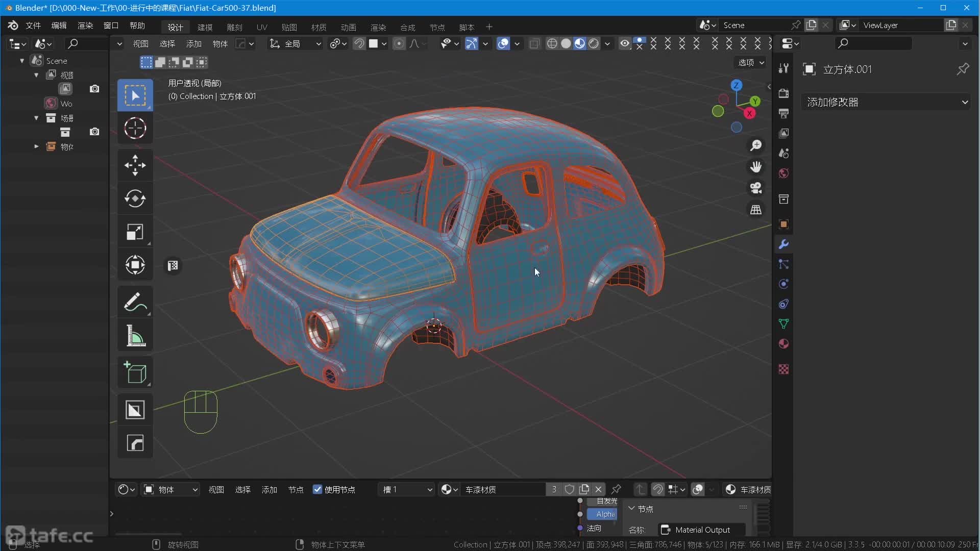980x551 pixels.
Task: Open the Tool settings properties tab
Action: coord(783,68)
